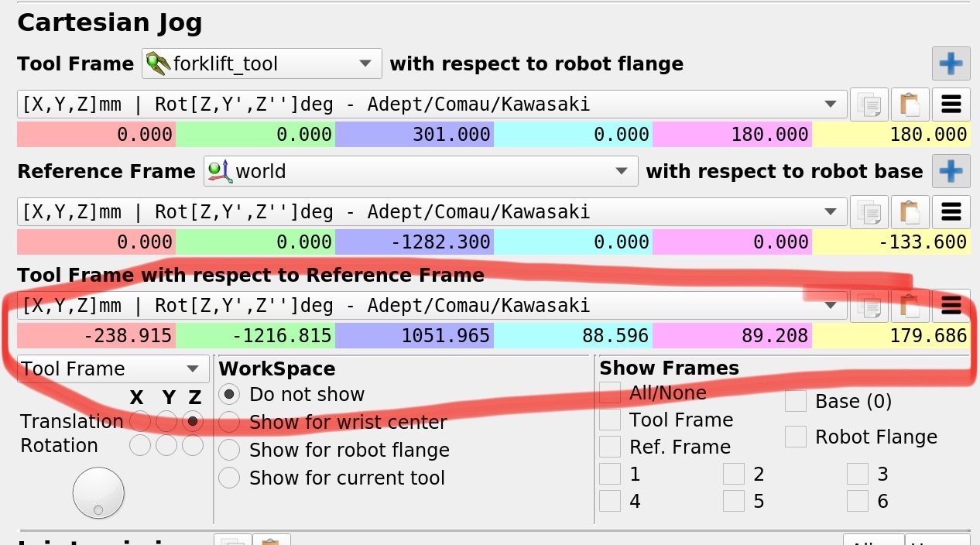This screenshot has height=545, width=980.
Task: Paste values into the forklift_tool pose
Action: coord(910,105)
